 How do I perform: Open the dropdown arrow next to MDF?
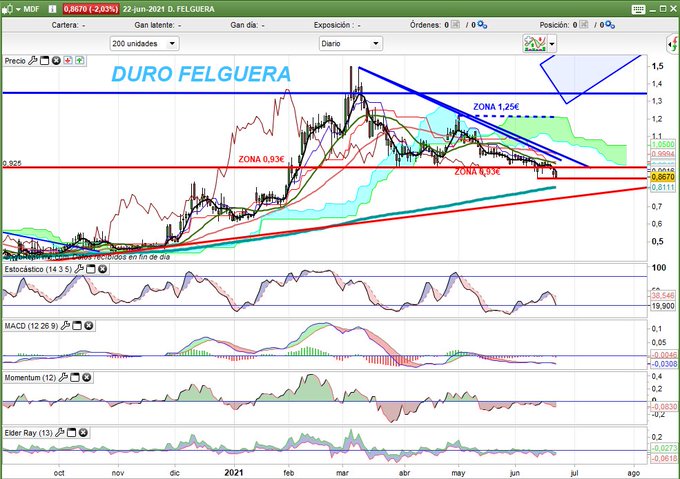click(18, 9)
